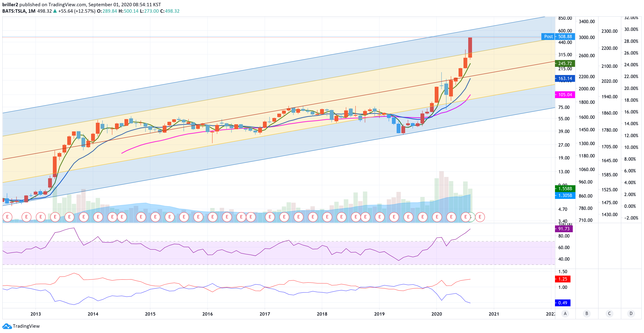The height and width of the screenshot is (333, 644).
Task: Click the blue 0.49 indicator value label
Action: click(x=563, y=303)
